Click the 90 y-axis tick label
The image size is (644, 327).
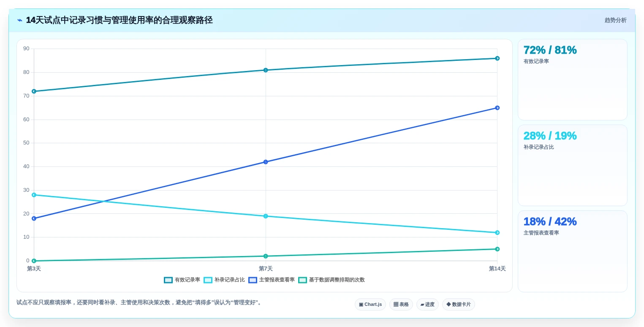point(26,49)
